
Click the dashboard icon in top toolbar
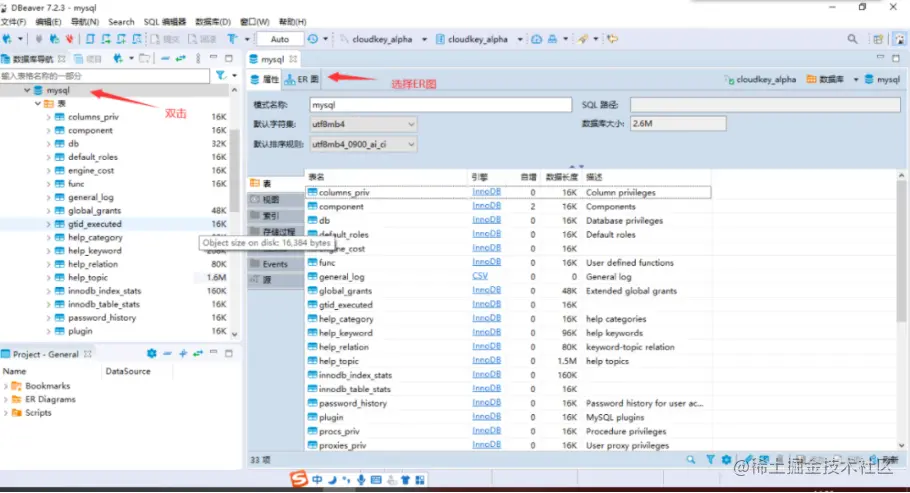[536, 39]
